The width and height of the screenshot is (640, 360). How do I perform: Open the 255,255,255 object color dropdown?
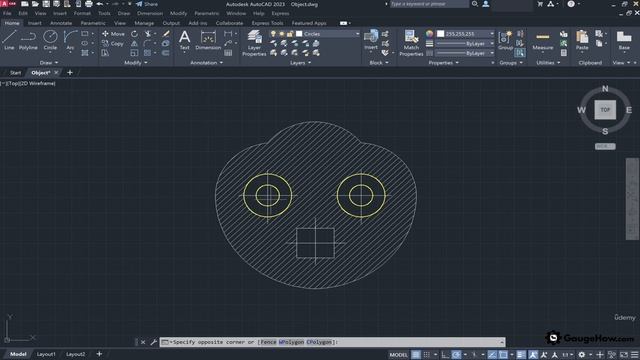[492, 34]
